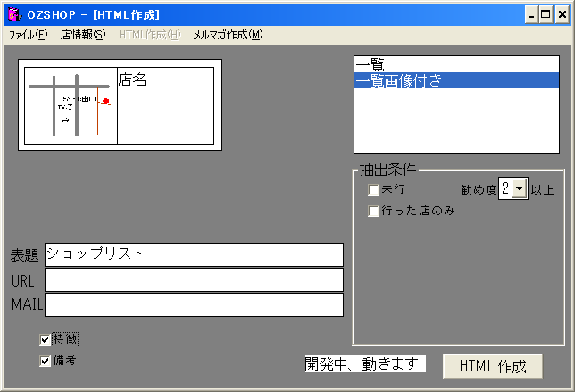
Task: Enable the 未行 checkbox
Action: 374,190
